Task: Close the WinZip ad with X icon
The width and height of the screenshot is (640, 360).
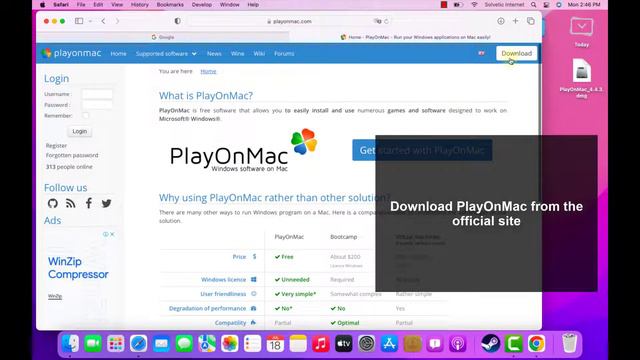Action: (112, 234)
